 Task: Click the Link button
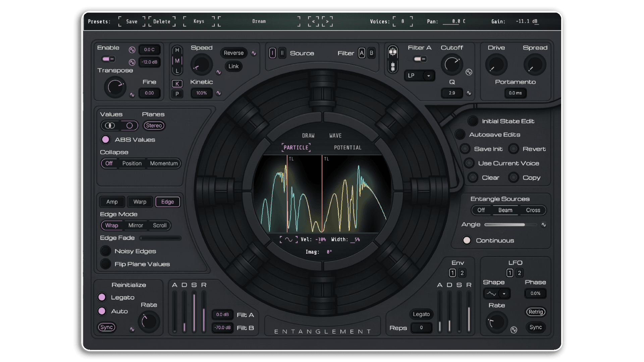point(233,66)
